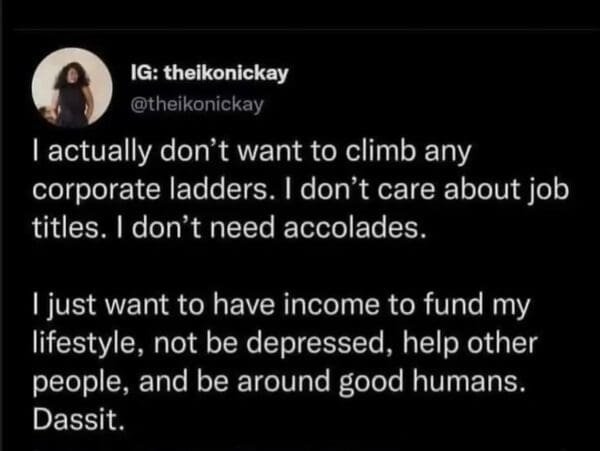Click the @theikonickay handle
Image resolution: width=600 pixels, height=451 pixels.
[x=192, y=99]
